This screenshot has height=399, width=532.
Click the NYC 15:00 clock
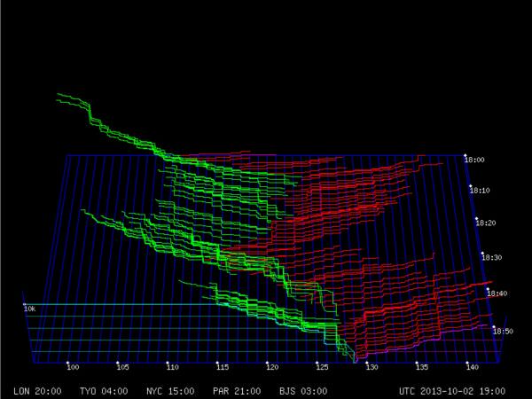(170, 391)
